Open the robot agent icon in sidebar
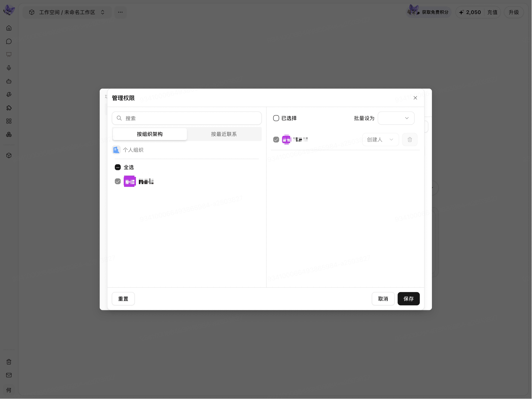 (x=9, y=81)
